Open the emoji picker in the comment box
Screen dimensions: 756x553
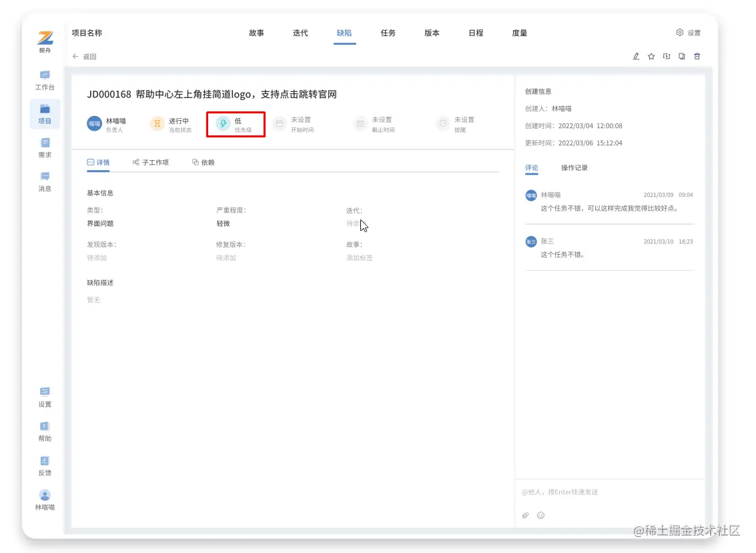tap(540, 515)
